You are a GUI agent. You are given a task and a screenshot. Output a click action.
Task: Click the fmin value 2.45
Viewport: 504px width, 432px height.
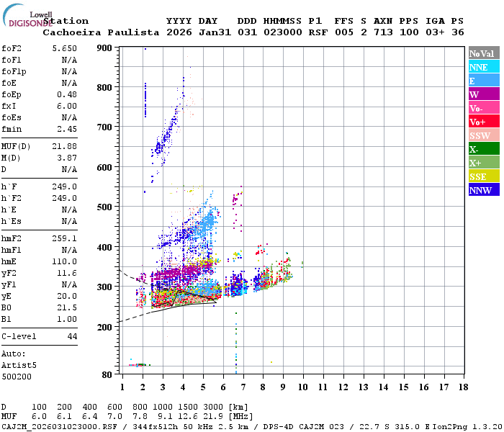(67, 129)
